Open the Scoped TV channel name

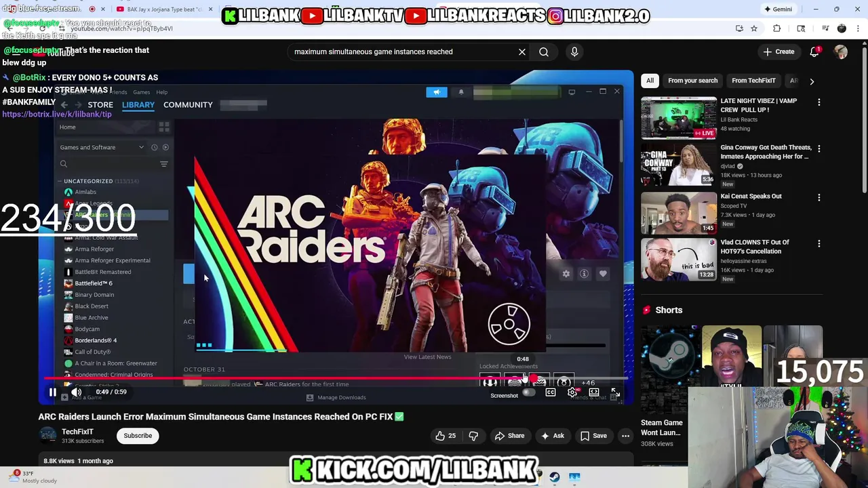point(734,206)
